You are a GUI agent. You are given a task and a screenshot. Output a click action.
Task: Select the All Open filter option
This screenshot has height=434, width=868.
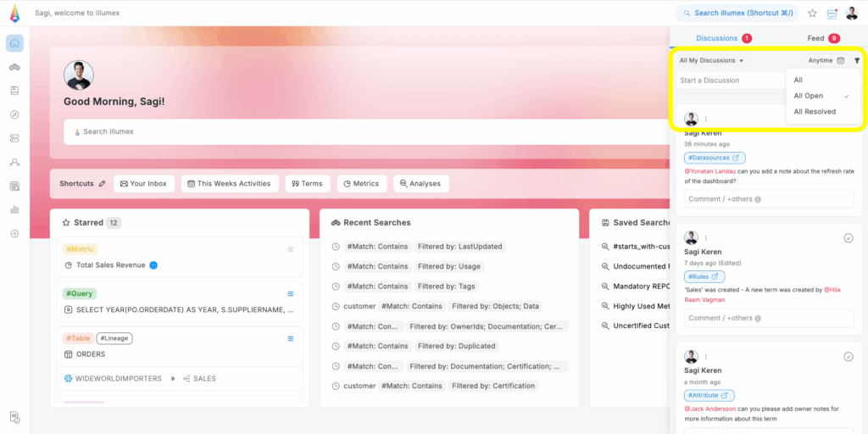click(808, 96)
